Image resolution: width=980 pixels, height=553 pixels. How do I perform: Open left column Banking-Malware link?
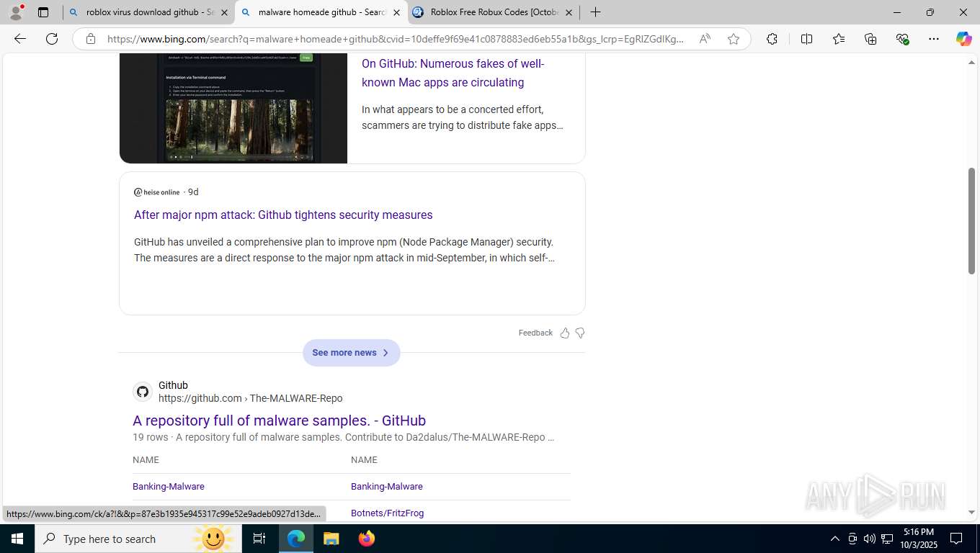tap(169, 487)
